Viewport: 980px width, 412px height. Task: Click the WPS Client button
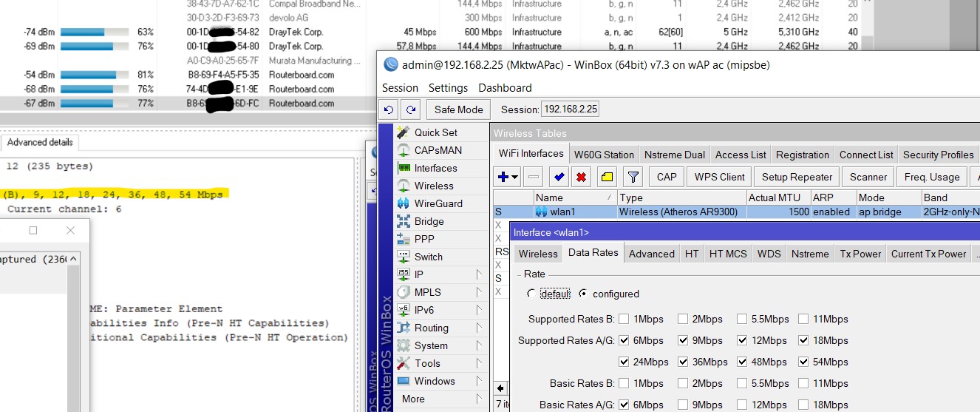720,177
